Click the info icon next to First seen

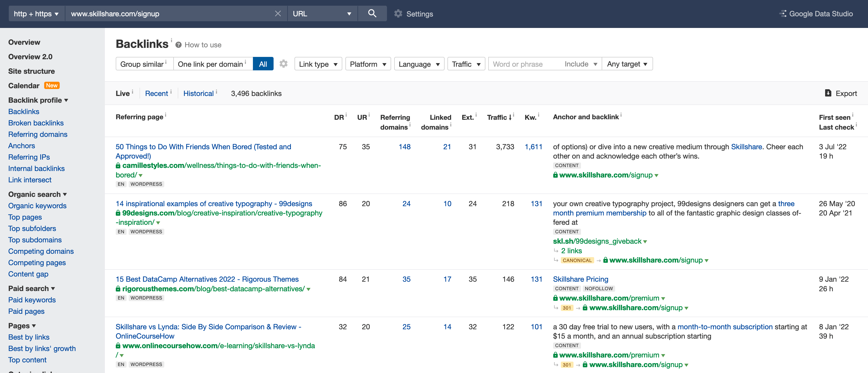coord(853,115)
